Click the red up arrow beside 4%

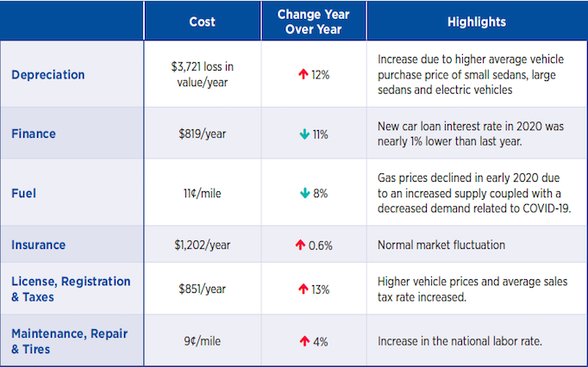304,342
